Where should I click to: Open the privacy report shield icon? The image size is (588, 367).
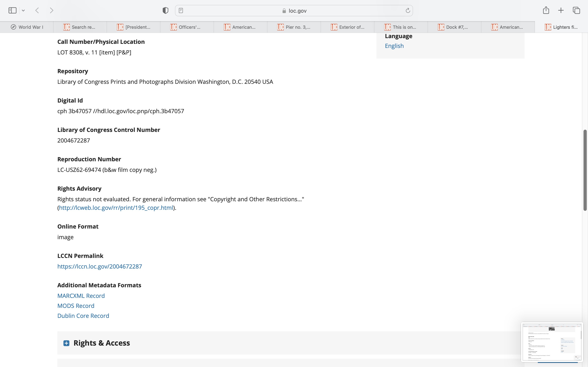pos(165,10)
